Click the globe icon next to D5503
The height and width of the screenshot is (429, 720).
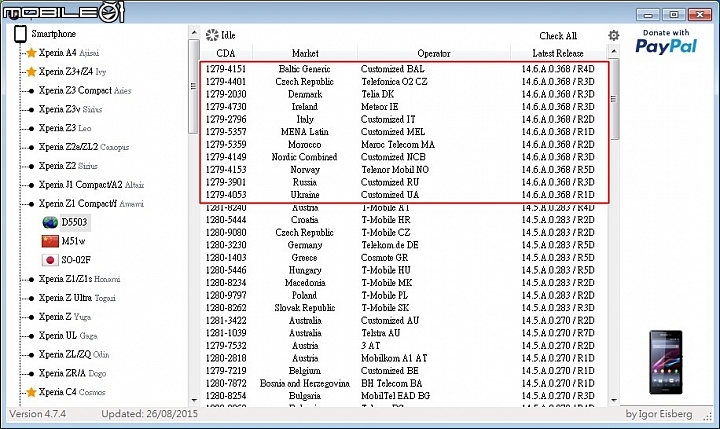point(50,222)
